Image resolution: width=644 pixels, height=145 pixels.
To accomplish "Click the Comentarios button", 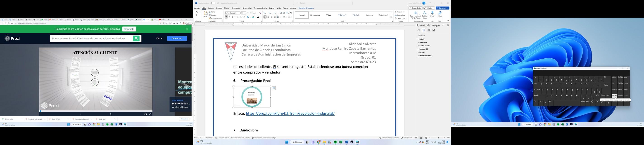I will [416, 8].
